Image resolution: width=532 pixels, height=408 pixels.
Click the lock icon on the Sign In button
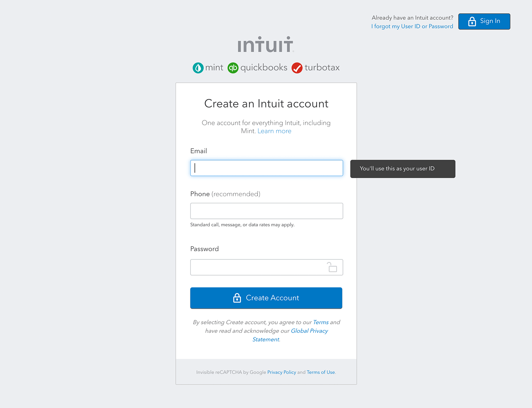point(472,21)
